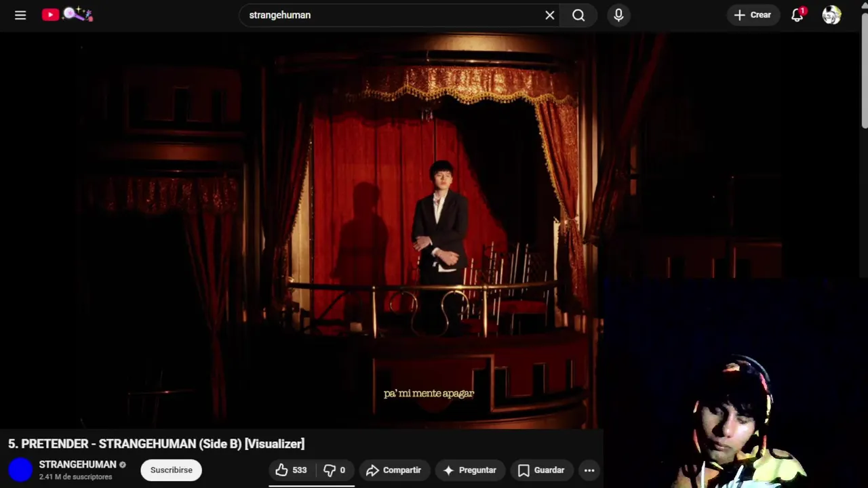The height and width of the screenshot is (488, 868).
Task: Open the STRANGEHUMAN channel name link
Action: coord(77,464)
